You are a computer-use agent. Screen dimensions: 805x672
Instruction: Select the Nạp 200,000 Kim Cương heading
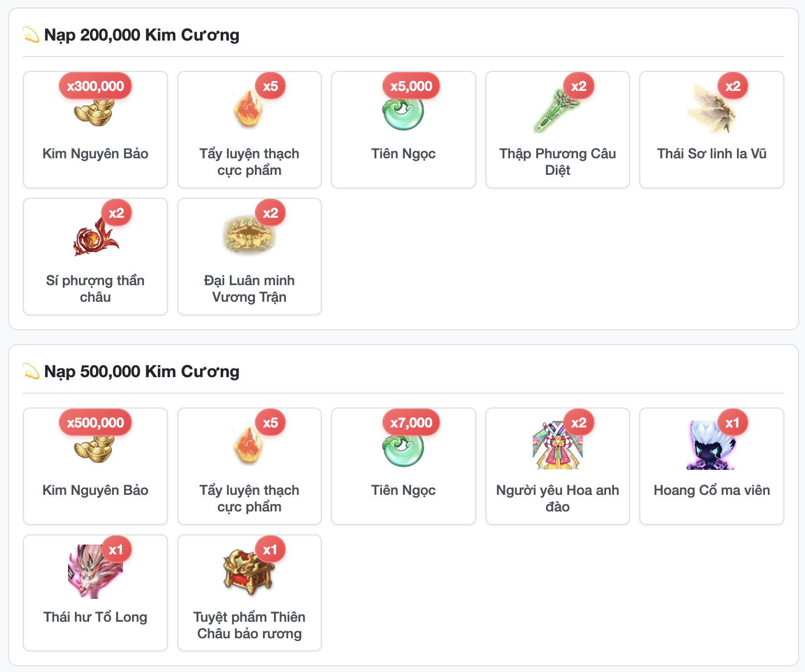[142, 35]
